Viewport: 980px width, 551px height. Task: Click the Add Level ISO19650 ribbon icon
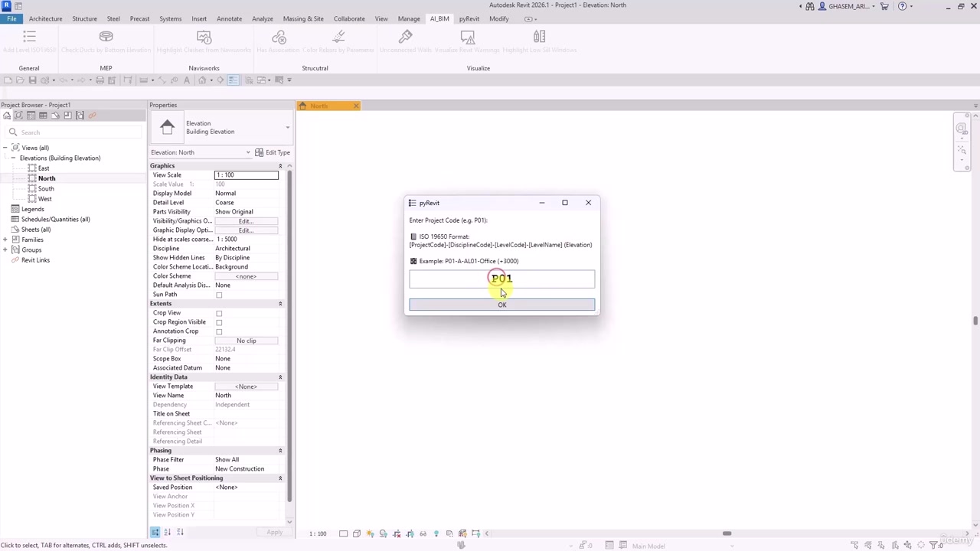coord(29,37)
